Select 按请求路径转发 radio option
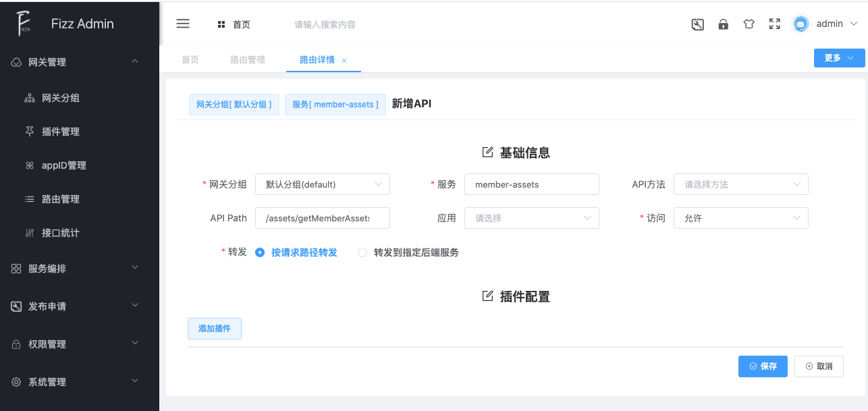Viewport: 868px width, 411px height. tap(260, 252)
